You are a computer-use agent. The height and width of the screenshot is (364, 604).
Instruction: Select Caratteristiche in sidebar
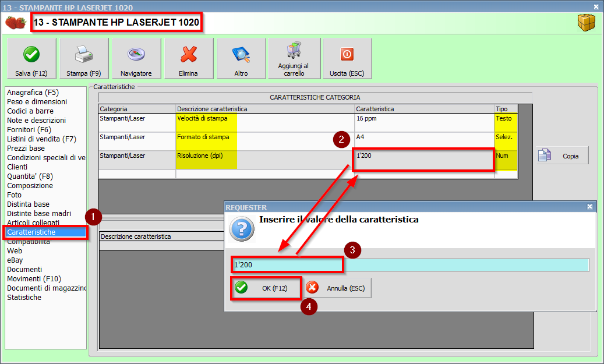coord(46,232)
